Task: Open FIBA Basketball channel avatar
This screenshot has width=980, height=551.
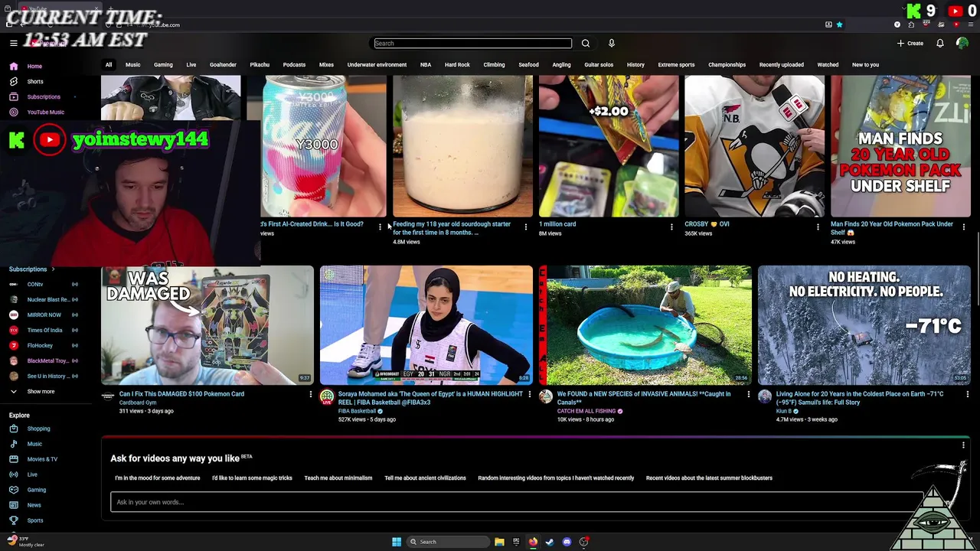Action: pos(327,396)
